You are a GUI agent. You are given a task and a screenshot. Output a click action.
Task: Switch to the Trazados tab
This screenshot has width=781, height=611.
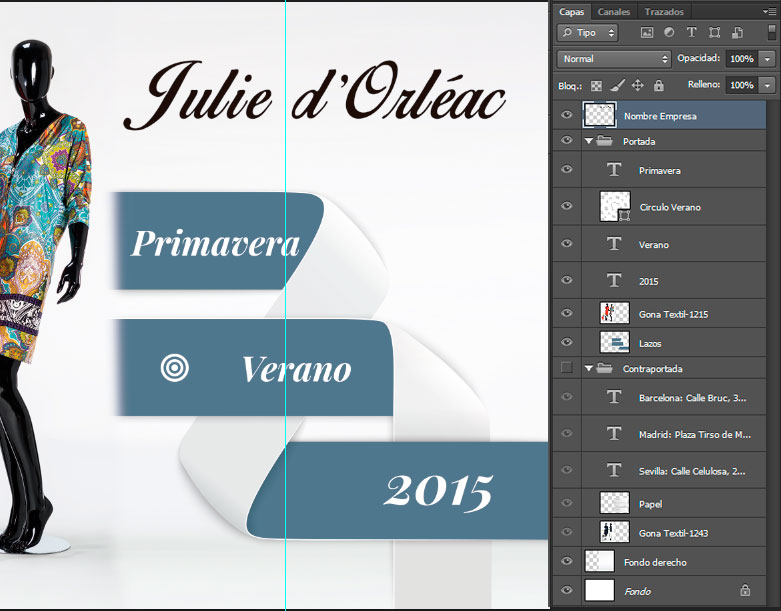tap(664, 12)
